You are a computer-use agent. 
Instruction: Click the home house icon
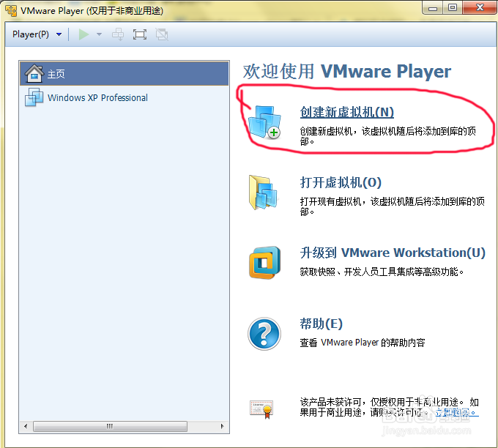click(x=34, y=73)
